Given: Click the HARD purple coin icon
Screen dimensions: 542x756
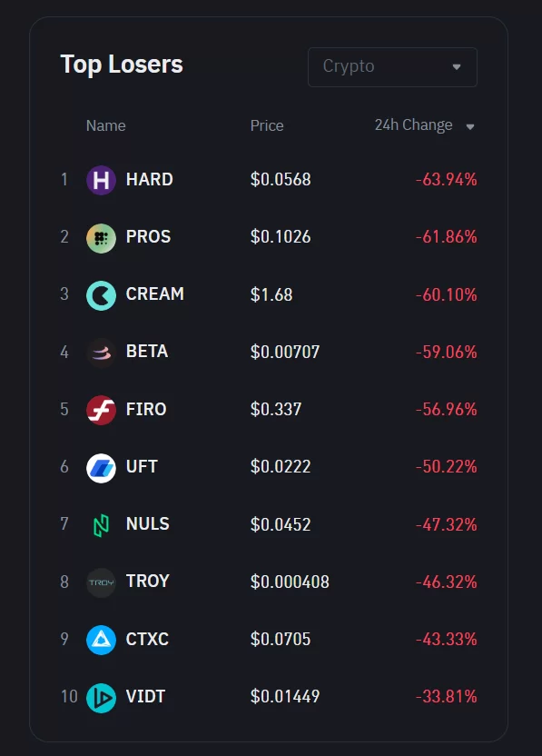Looking at the screenshot, I should point(101,180).
